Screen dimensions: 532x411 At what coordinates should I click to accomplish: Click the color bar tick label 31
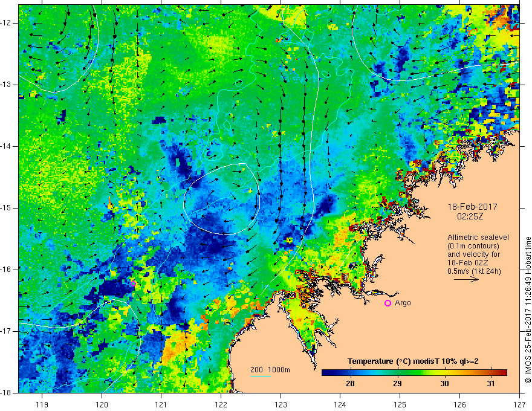(x=491, y=384)
